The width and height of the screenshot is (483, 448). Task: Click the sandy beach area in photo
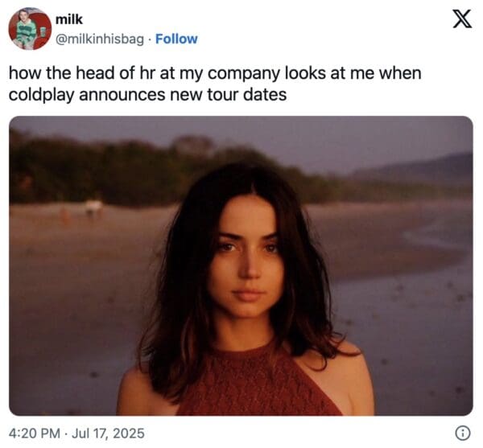pyautogui.click(x=72, y=273)
